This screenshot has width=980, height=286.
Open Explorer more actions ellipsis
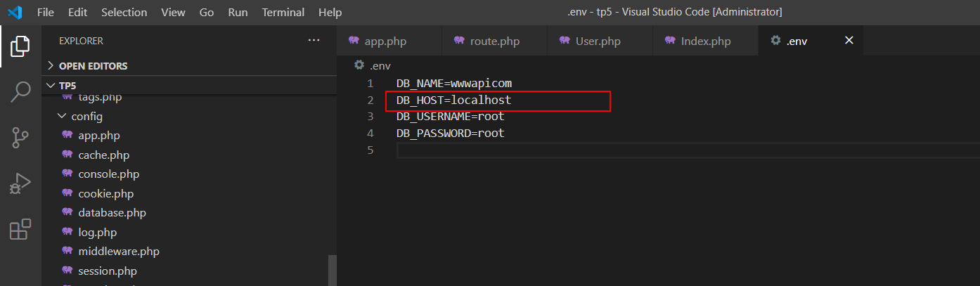(314, 41)
